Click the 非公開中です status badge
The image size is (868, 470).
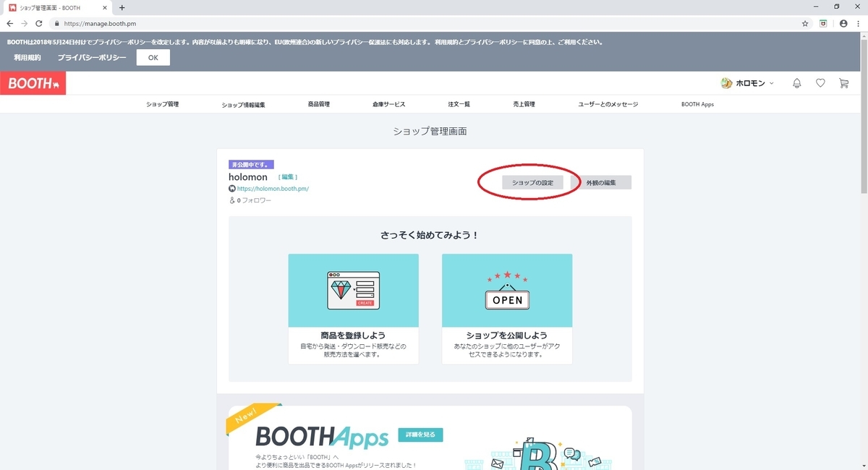(251, 165)
